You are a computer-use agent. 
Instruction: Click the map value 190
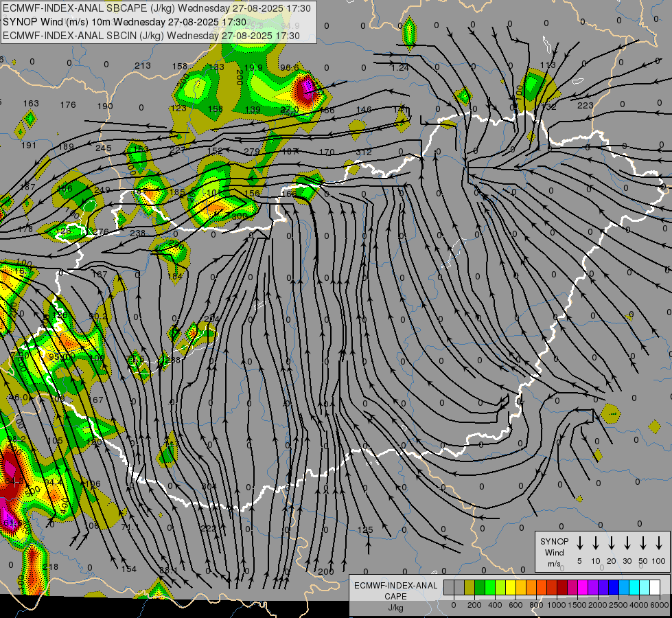coord(105,106)
